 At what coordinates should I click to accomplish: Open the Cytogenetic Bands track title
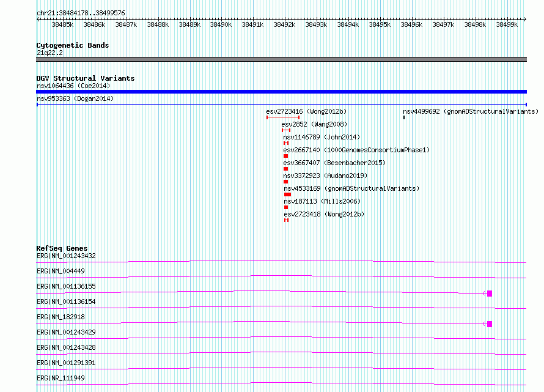coord(73,45)
